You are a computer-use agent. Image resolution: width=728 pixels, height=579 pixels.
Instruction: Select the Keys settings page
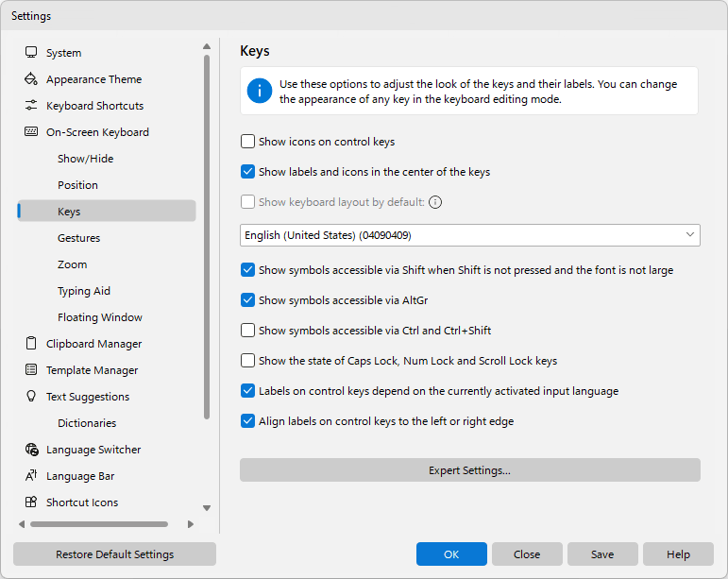[x=107, y=212]
